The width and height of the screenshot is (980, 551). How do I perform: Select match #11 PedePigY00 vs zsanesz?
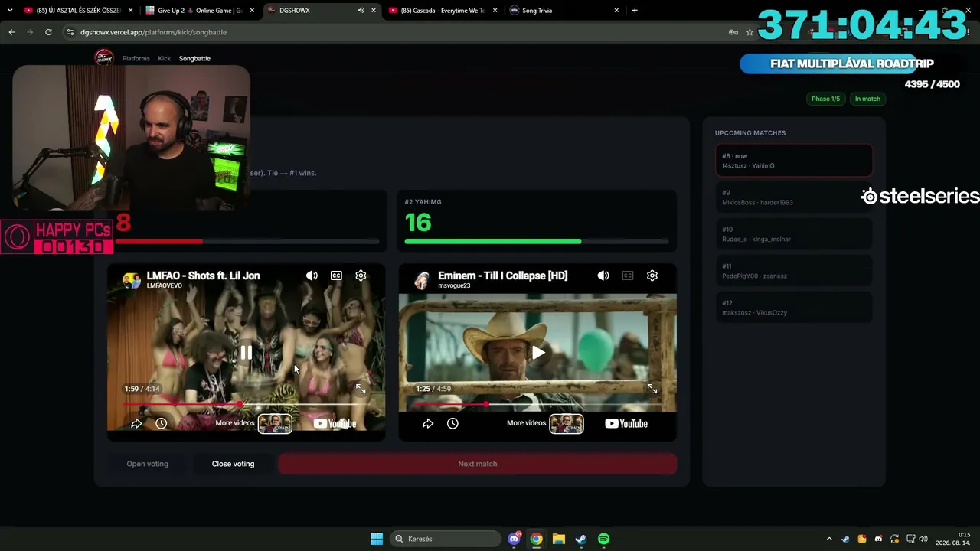tap(794, 271)
